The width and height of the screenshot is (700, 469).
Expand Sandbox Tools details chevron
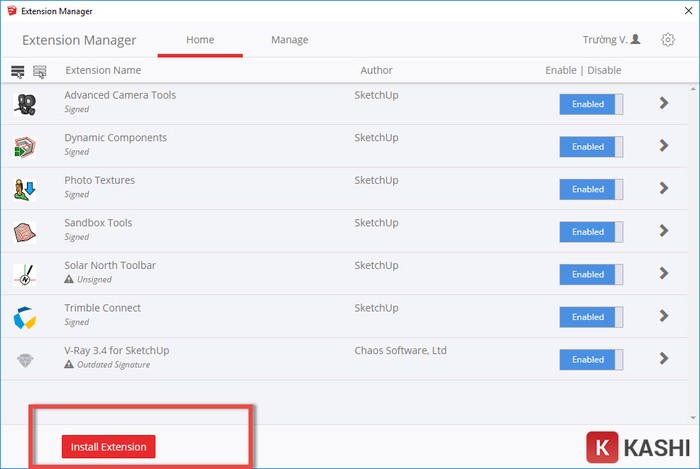pyautogui.click(x=664, y=231)
